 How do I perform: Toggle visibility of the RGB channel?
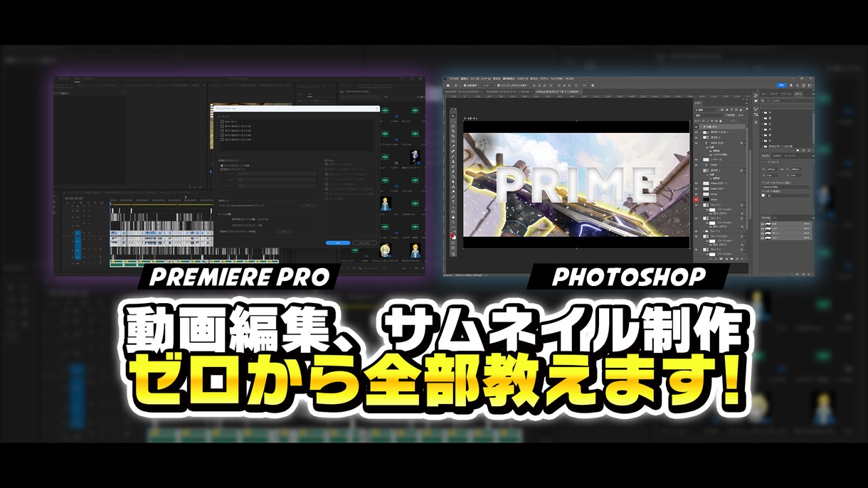click(763, 224)
